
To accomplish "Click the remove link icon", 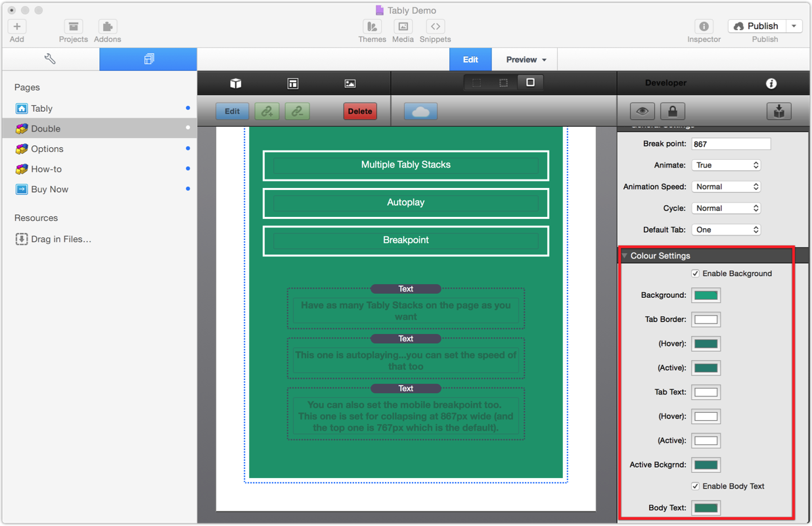I will pos(298,111).
